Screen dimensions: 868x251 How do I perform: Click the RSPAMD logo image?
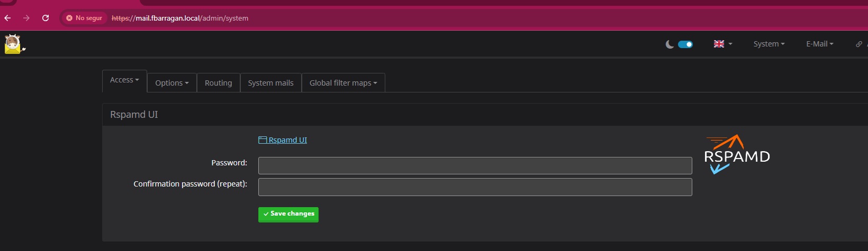(x=737, y=154)
